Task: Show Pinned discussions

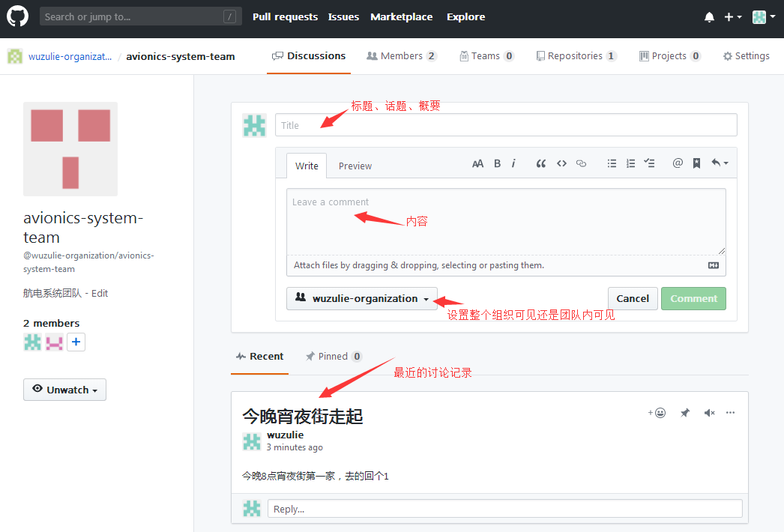Action: [334, 357]
